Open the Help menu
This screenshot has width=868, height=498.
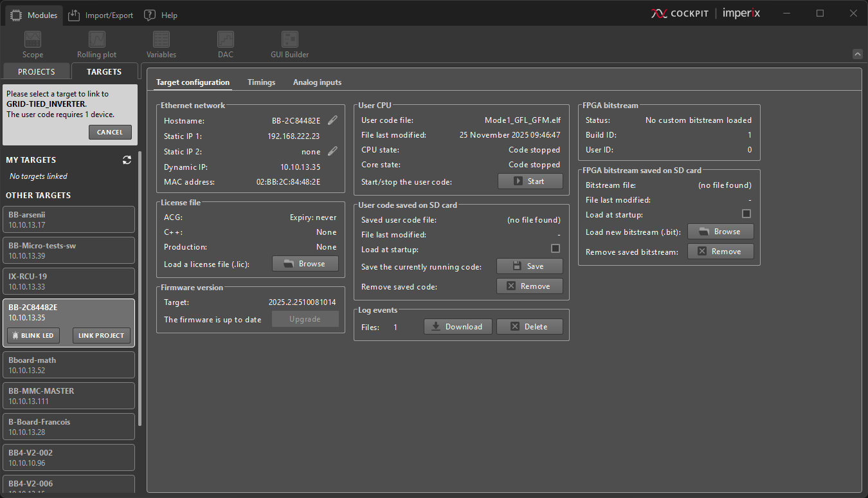click(161, 15)
